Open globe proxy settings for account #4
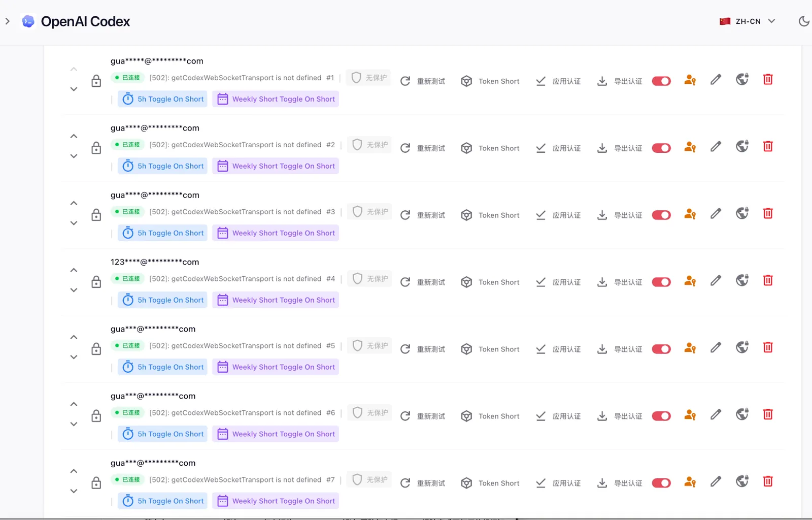This screenshot has height=520, width=812. pyautogui.click(x=742, y=280)
